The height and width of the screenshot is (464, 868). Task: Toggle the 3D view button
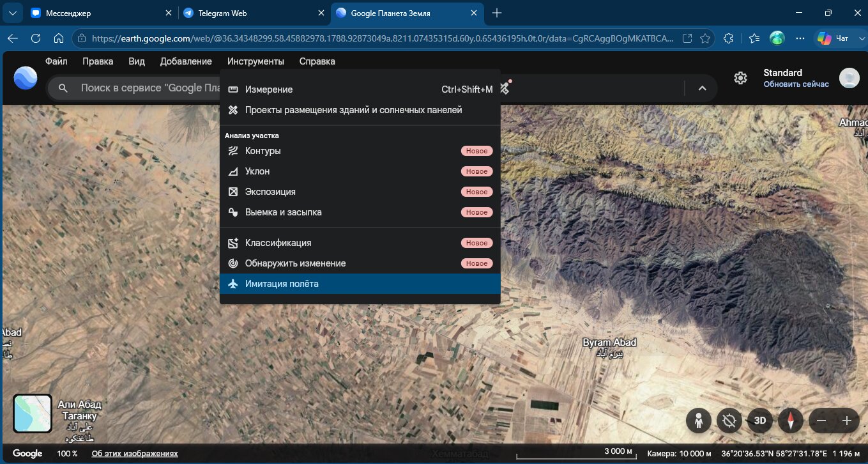click(x=760, y=421)
